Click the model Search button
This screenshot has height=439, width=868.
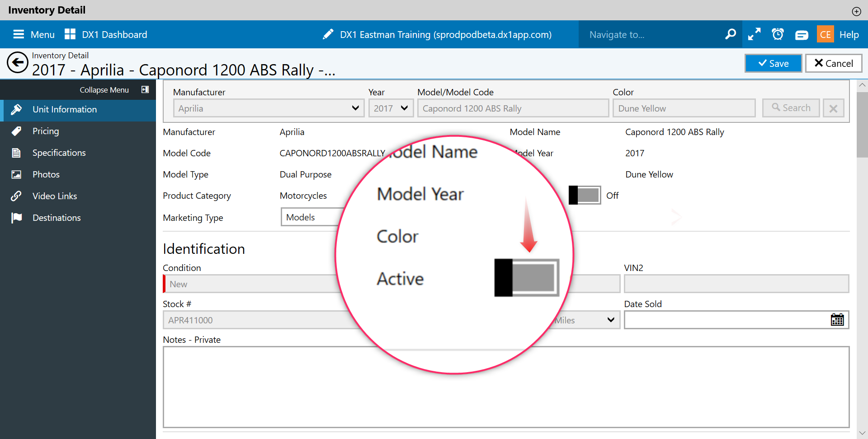pos(791,108)
